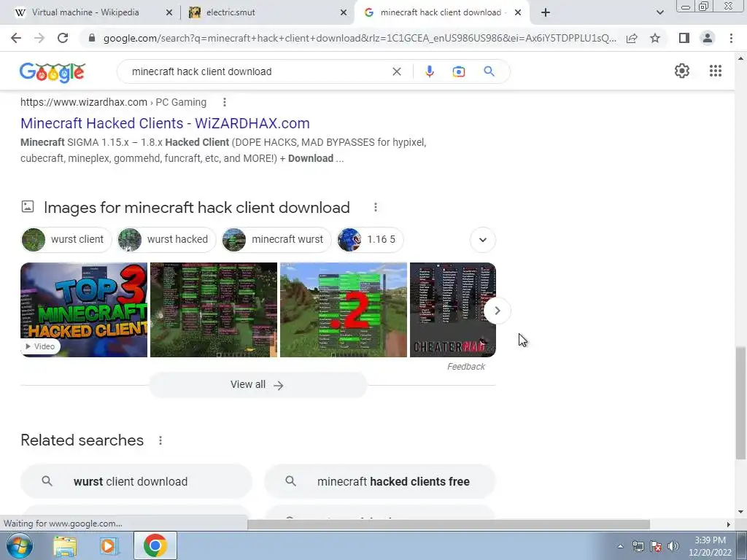Select minecraft wurst filter chip
747x560 pixels.
pos(276,239)
